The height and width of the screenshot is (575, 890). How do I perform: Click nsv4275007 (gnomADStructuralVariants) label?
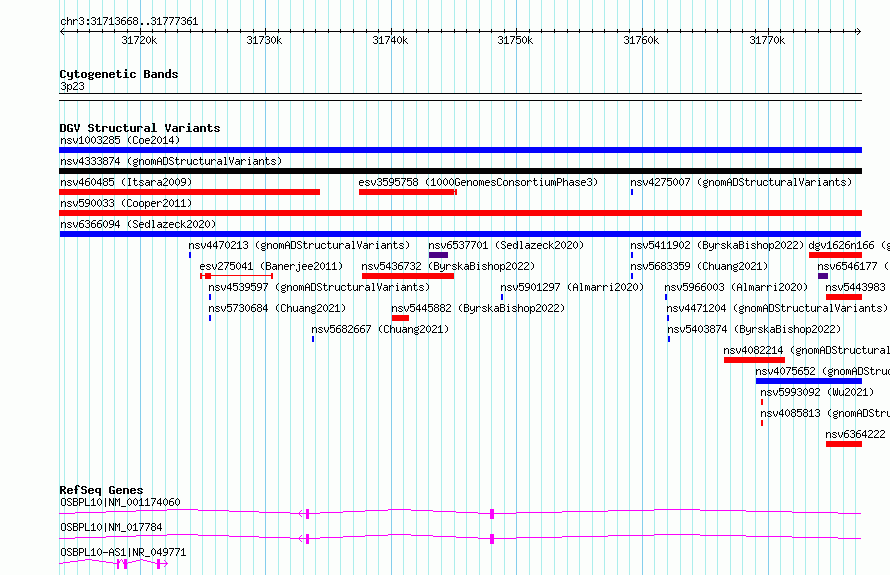click(741, 182)
